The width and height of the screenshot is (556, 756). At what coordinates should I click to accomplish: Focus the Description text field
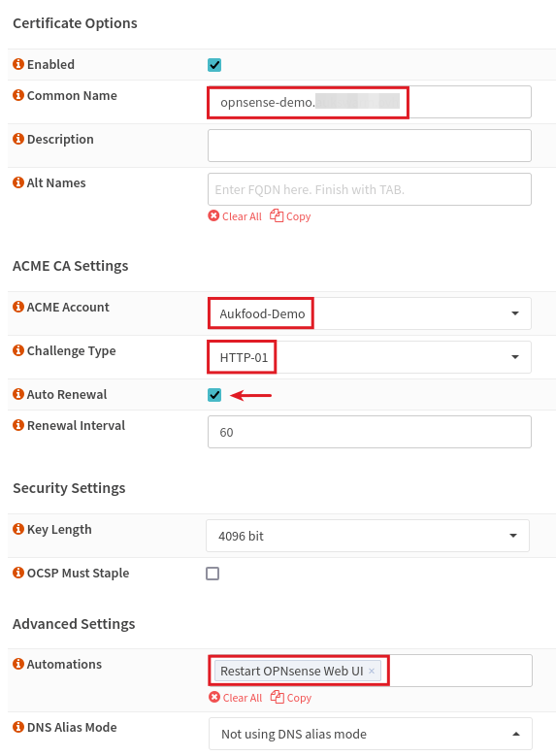pyautogui.click(x=370, y=146)
